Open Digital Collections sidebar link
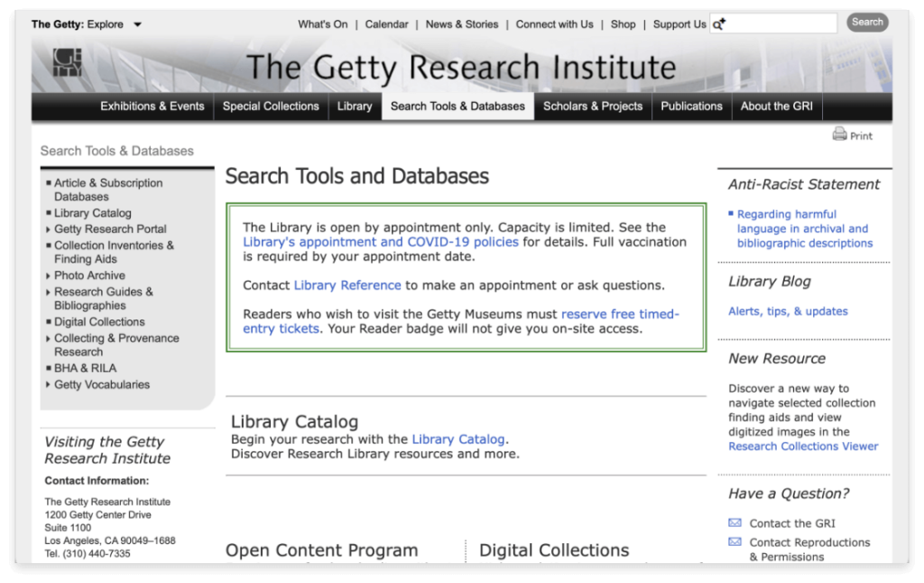The width and height of the screenshot is (924, 583). pyautogui.click(x=99, y=322)
